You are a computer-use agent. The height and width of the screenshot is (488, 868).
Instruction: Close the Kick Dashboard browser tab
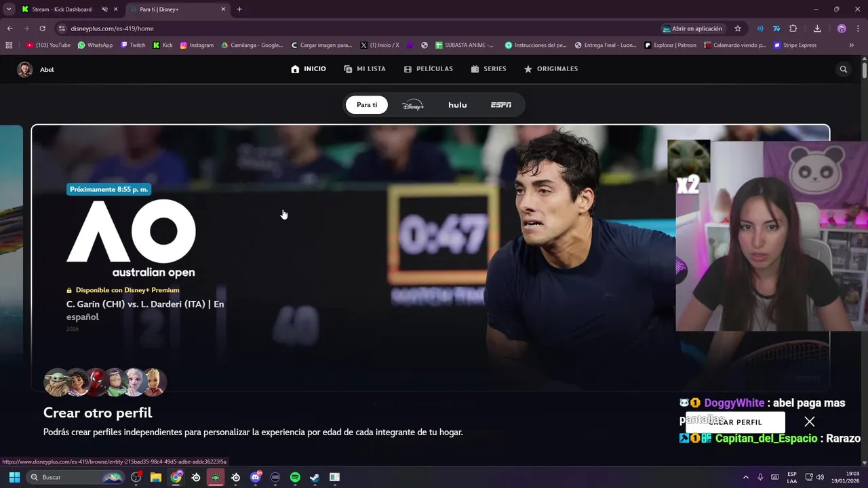116,9
